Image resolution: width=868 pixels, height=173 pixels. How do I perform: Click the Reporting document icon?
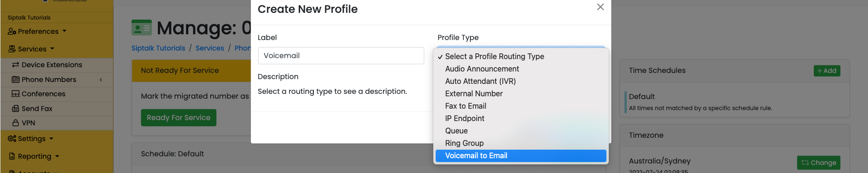(12, 156)
